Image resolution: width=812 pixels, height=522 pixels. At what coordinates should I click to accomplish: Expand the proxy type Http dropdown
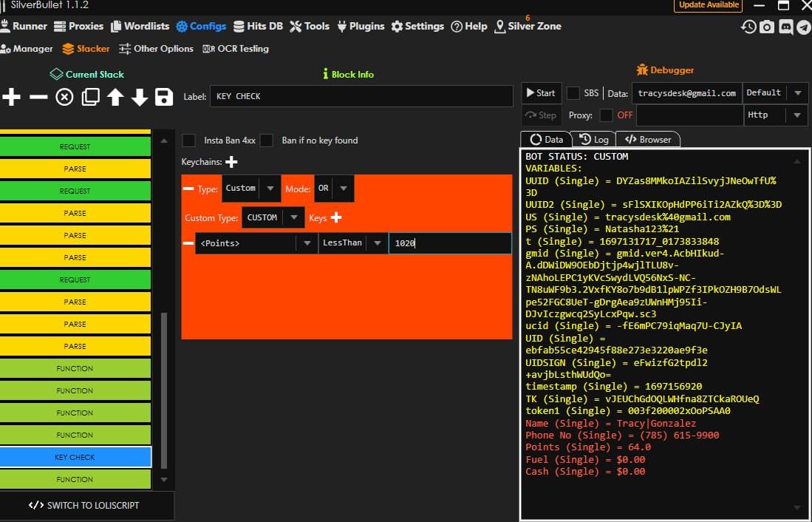[776, 115]
